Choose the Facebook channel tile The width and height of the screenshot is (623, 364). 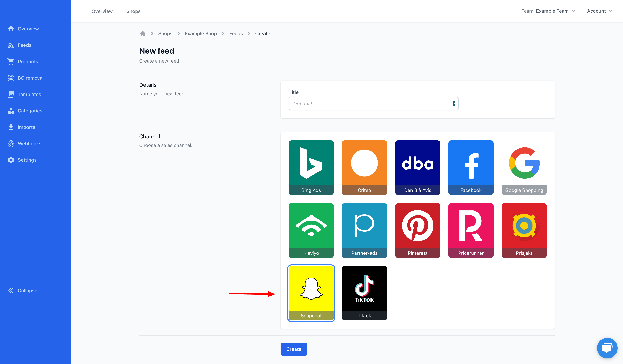pyautogui.click(x=471, y=168)
